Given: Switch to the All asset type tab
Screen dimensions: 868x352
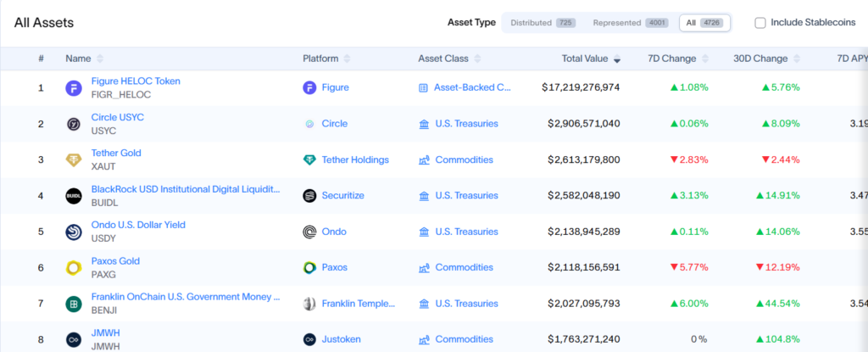Looking at the screenshot, I should (x=704, y=23).
